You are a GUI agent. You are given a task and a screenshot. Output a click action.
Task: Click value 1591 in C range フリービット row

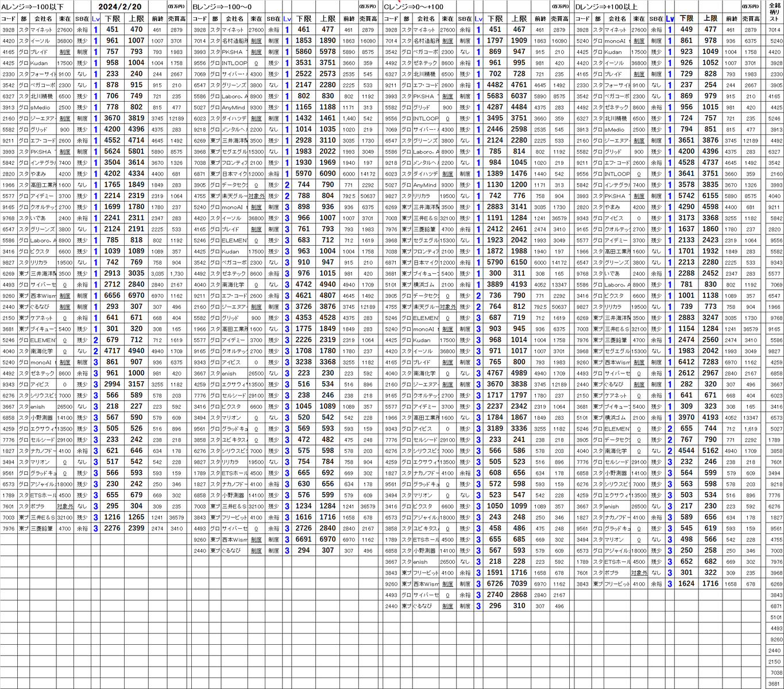pos(495,573)
